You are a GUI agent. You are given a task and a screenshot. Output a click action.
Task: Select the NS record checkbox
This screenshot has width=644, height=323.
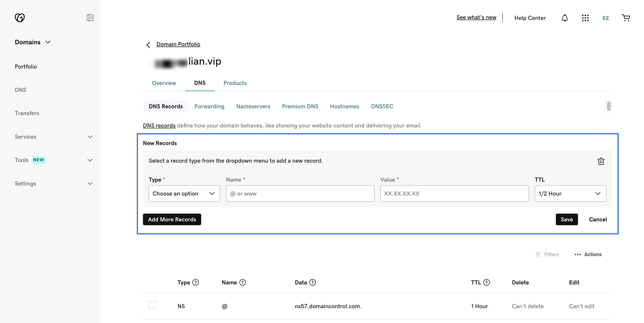click(152, 305)
